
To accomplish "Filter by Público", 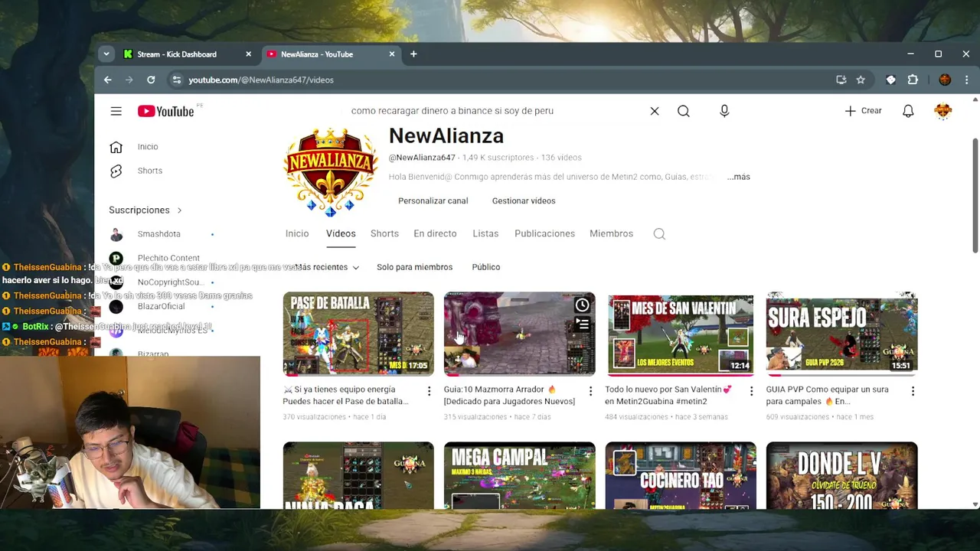I will click(x=486, y=267).
